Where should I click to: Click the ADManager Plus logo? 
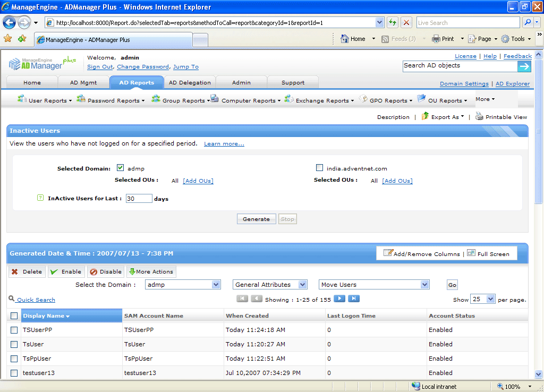coord(42,63)
